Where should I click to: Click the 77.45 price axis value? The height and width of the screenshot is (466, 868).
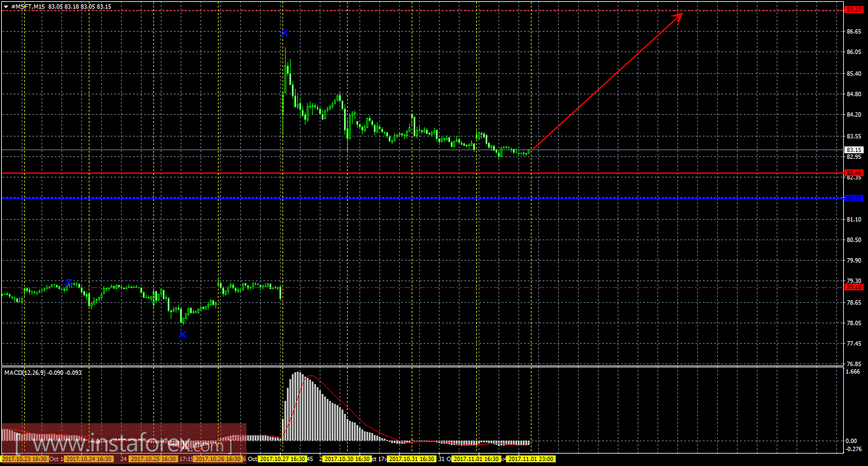[854, 344]
